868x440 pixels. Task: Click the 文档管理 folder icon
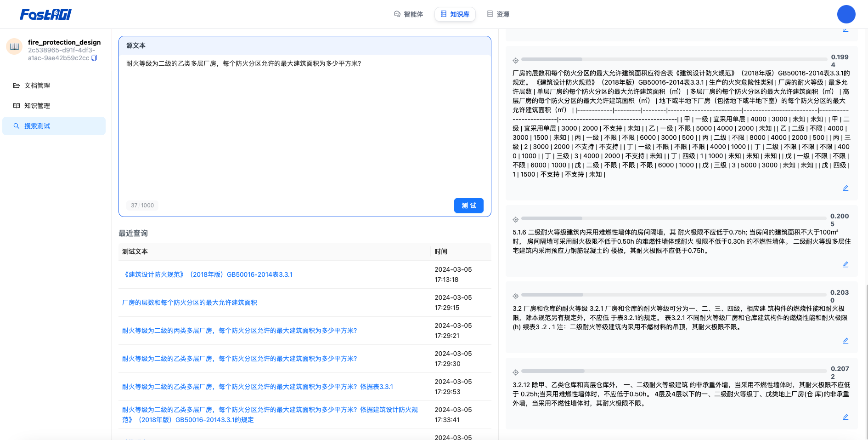tap(17, 86)
